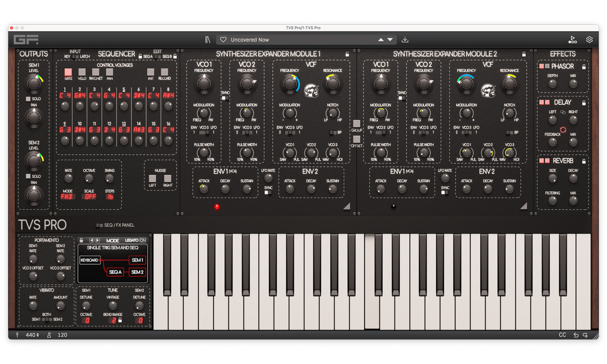Flip the Key/Latch input switch
This screenshot has height=364, width=607.
tap(75, 57)
